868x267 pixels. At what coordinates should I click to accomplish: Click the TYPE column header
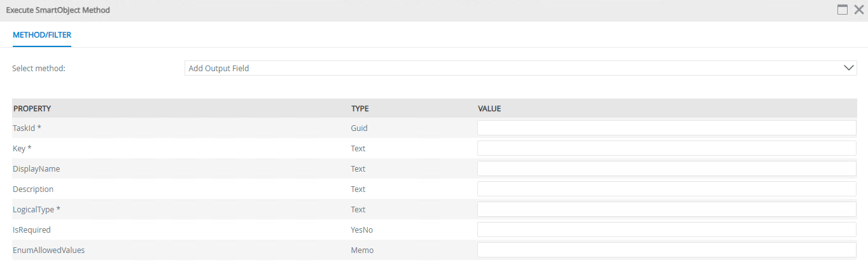coord(360,109)
